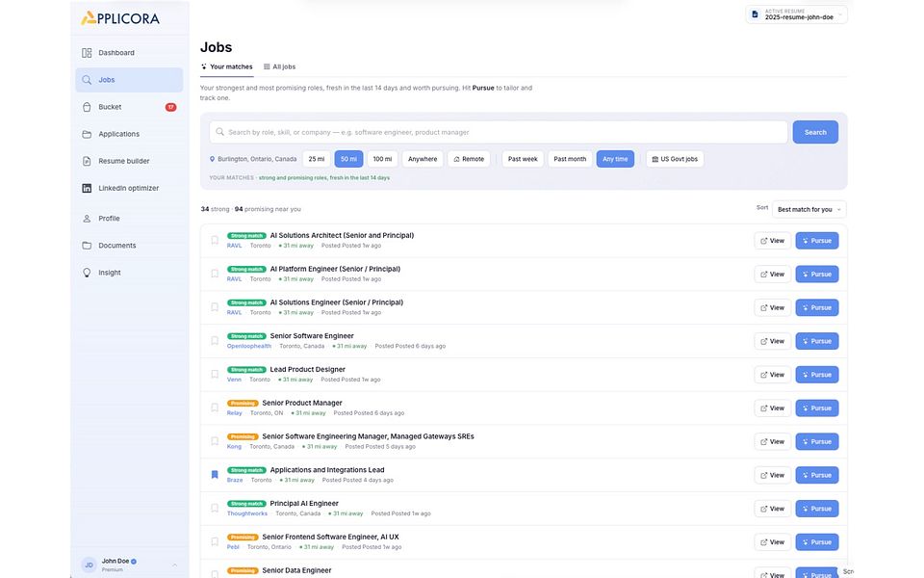Select the 25 mi radius filter
This screenshot has height=578, width=924.
pyautogui.click(x=317, y=159)
